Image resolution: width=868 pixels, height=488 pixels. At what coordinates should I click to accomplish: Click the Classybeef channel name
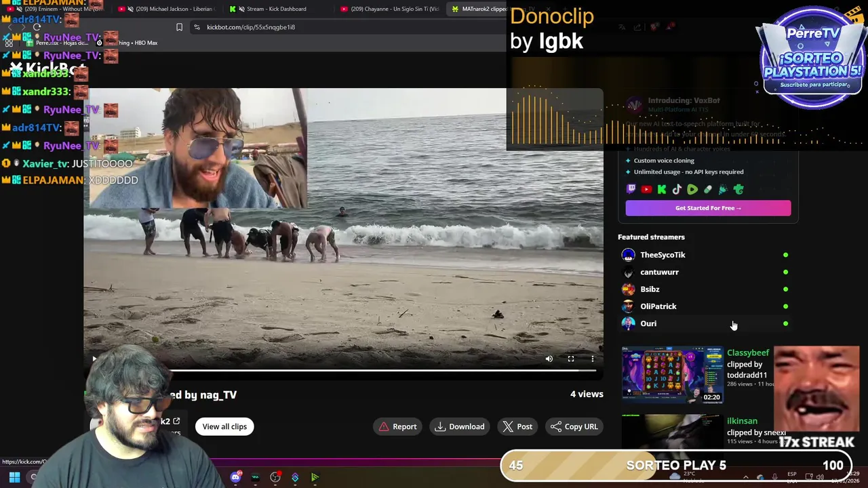748,352
